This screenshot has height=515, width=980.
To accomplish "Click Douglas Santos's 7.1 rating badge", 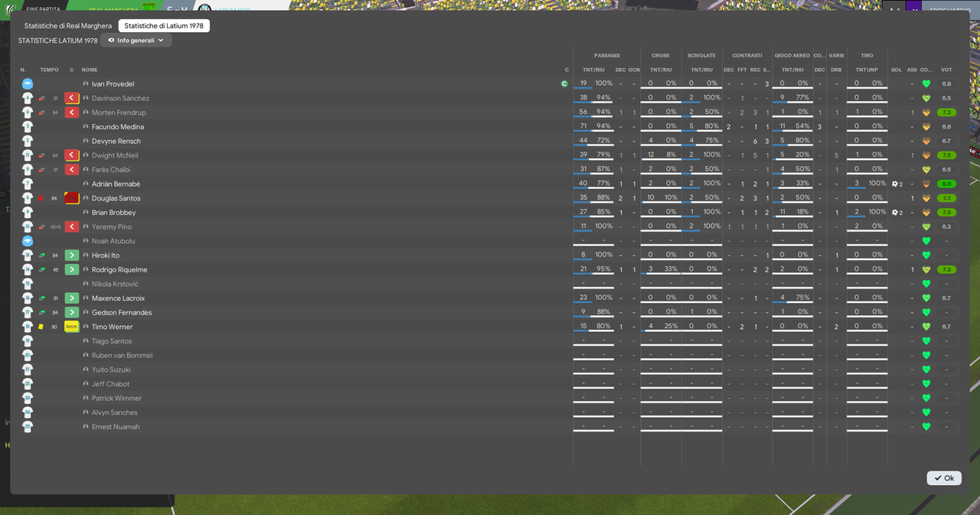I will tap(947, 198).
